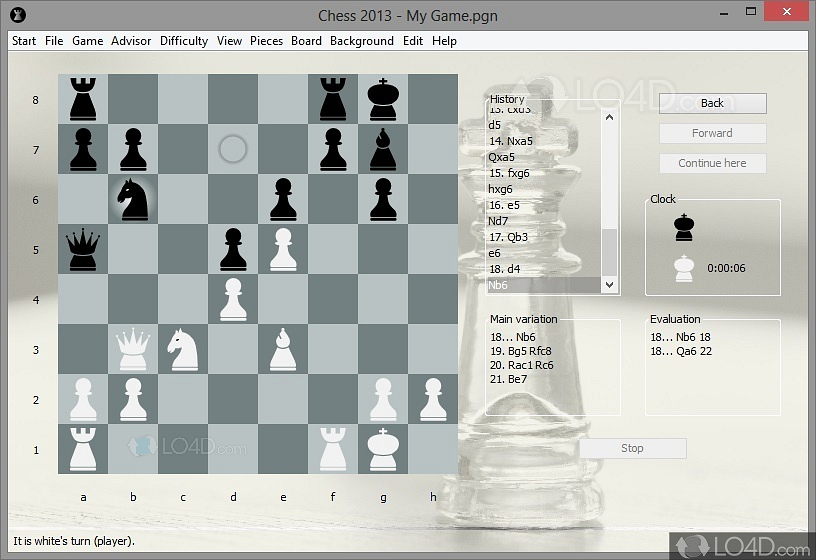Viewport: 816px width, 560px height.
Task: Select the black knight on b6
Action: [133, 199]
